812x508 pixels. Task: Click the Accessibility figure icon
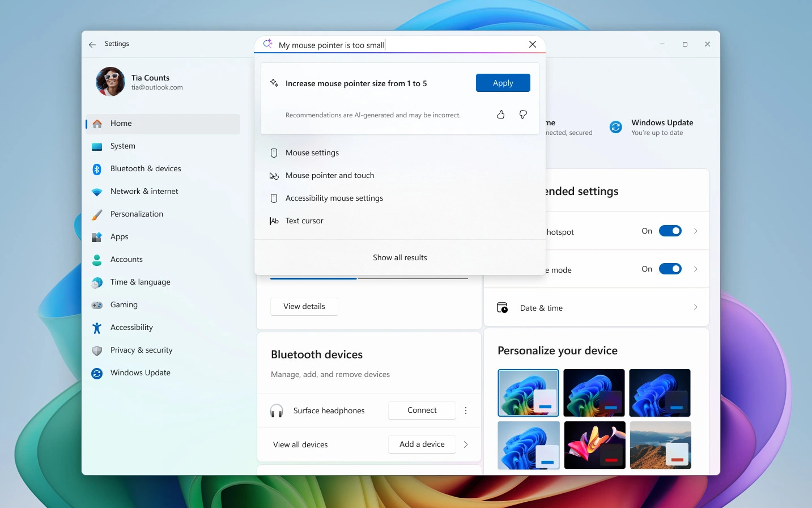click(x=97, y=328)
